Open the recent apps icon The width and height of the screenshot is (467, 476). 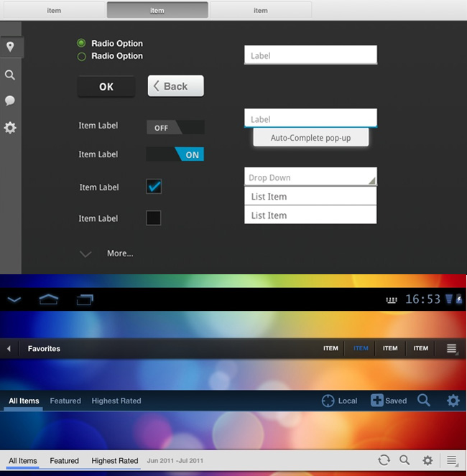[85, 299]
